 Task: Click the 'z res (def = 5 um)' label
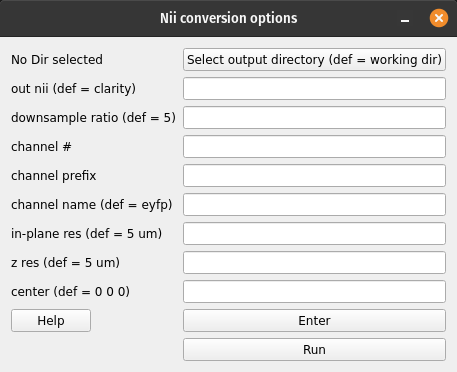coord(65,263)
